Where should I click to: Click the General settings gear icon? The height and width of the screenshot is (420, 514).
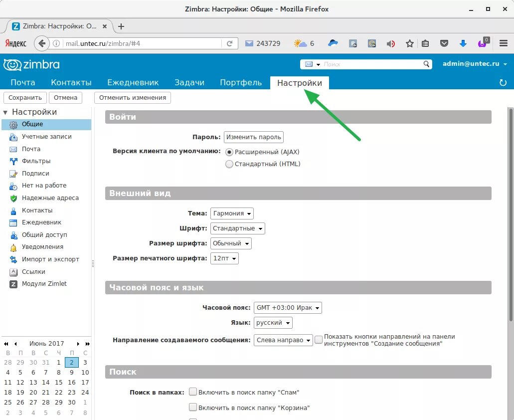click(13, 125)
